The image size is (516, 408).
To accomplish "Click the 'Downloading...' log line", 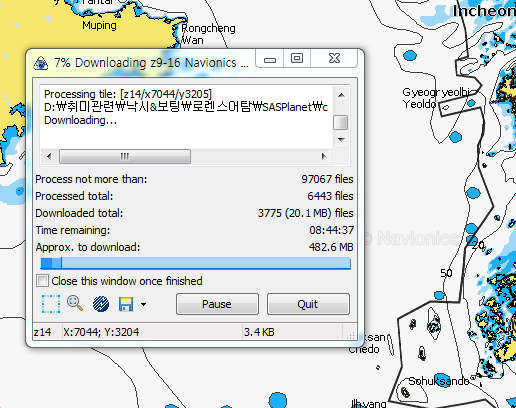I will point(80,120).
